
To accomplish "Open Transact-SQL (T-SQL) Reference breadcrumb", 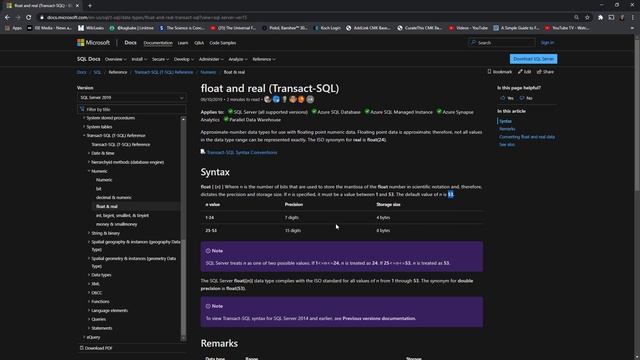I will click(164, 72).
